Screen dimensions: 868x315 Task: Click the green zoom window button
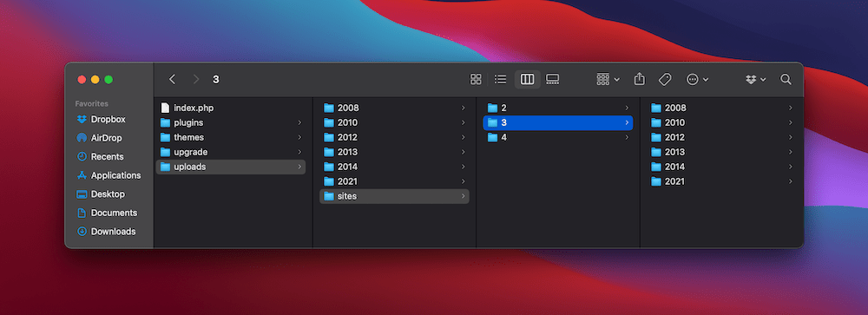[108, 80]
